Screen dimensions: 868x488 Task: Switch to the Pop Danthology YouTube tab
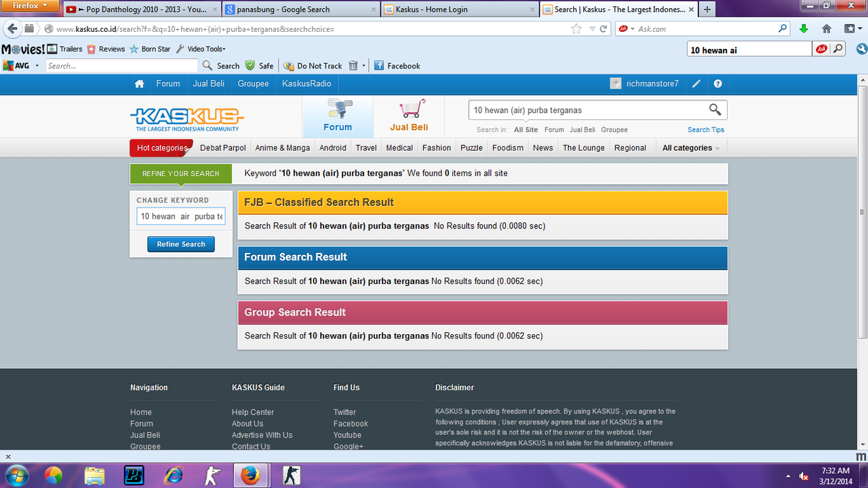[x=142, y=9]
